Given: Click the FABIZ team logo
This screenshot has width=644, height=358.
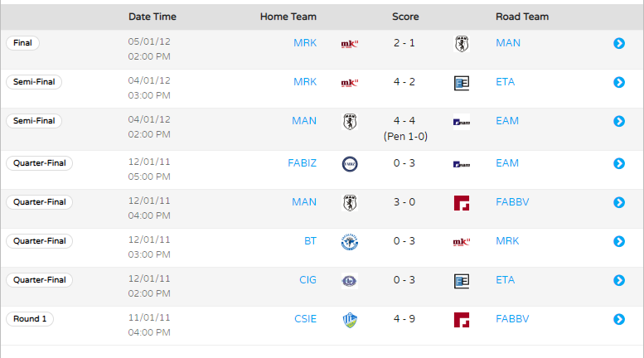Looking at the screenshot, I should coord(350,164).
